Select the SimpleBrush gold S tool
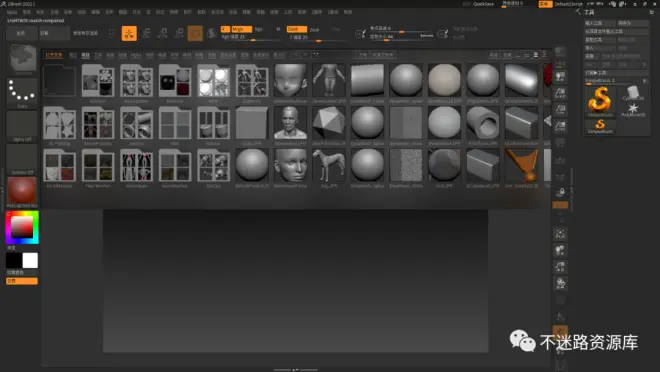 pos(600,101)
